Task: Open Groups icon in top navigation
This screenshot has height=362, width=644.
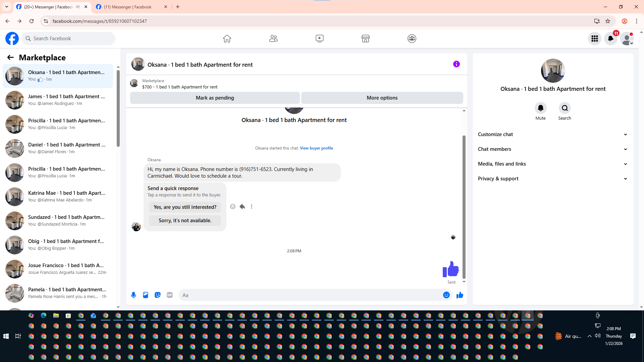Action: [x=412, y=39]
